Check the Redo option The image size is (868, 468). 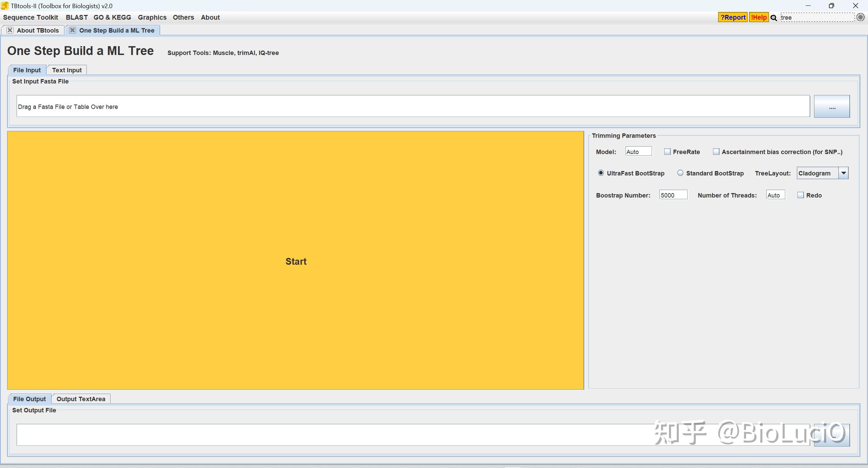pyautogui.click(x=801, y=195)
